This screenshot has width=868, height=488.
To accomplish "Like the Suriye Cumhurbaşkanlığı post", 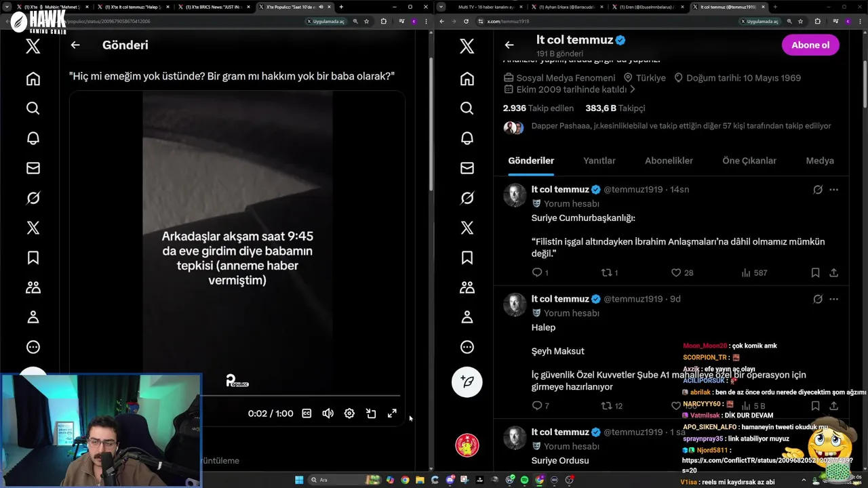I will 675,272.
